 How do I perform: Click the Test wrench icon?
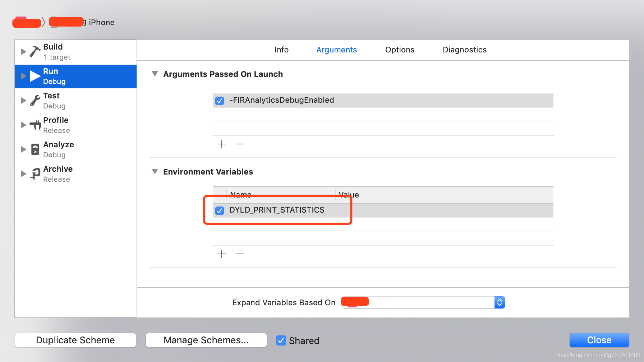pyautogui.click(x=35, y=101)
